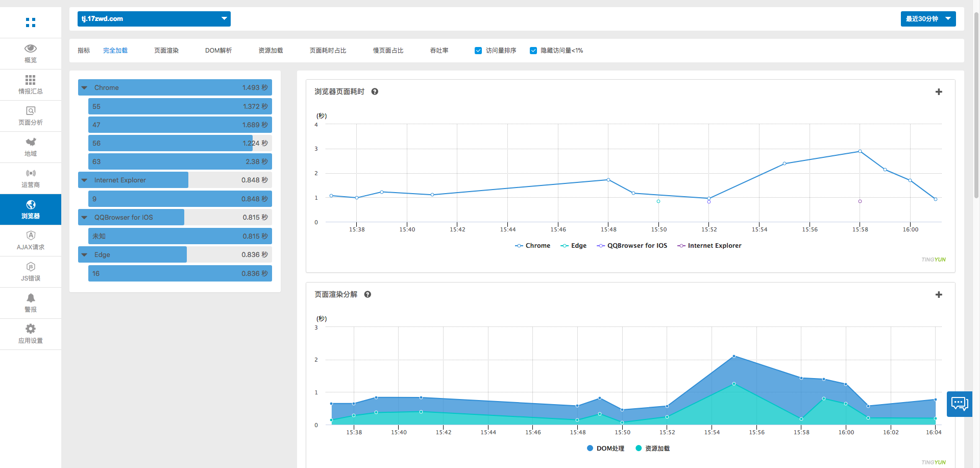Open the 情报汇总 grid icon

click(x=31, y=80)
